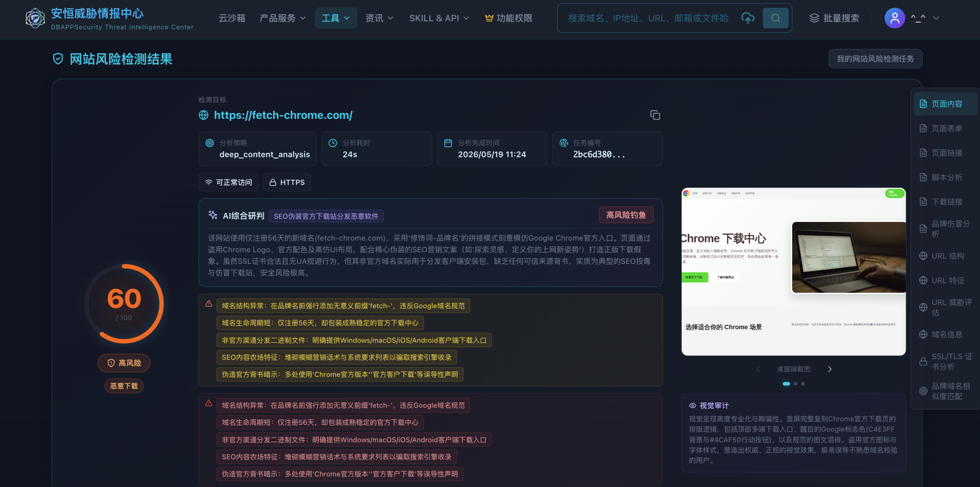Select the 域名信息 sidebar tab
The image size is (980, 487).
946,334
